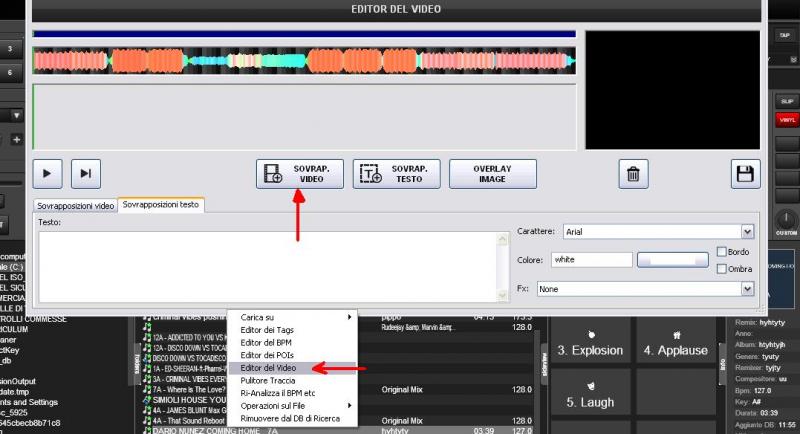Expand the Carica su submenu
The width and height of the screenshot is (800, 434).
point(292,317)
